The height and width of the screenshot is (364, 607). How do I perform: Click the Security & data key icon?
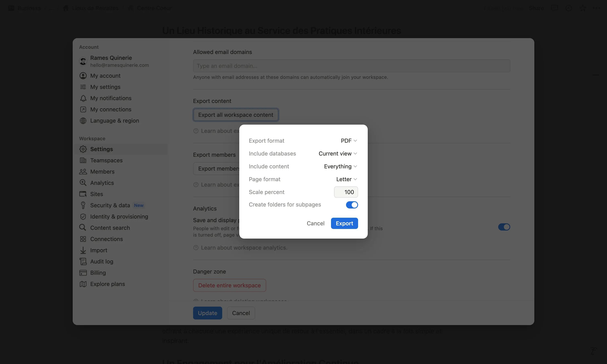[83, 205]
